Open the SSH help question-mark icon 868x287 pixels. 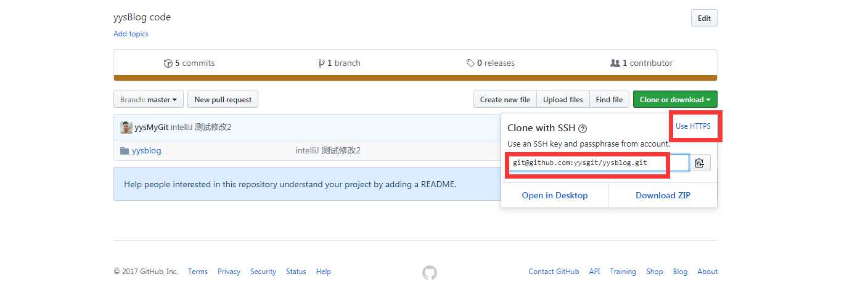[583, 129]
